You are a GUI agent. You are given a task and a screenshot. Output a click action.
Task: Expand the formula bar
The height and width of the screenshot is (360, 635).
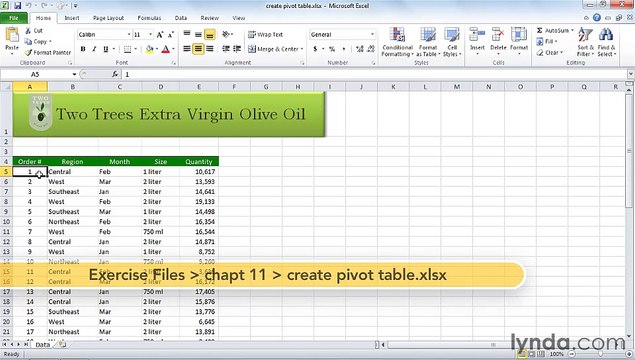click(631, 74)
